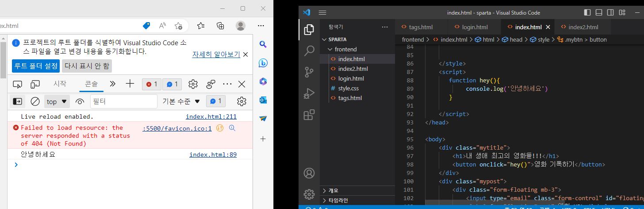Switch to the 시작 DevTools tab
Screen dimensions: 644x209
pyautogui.click(x=60, y=84)
